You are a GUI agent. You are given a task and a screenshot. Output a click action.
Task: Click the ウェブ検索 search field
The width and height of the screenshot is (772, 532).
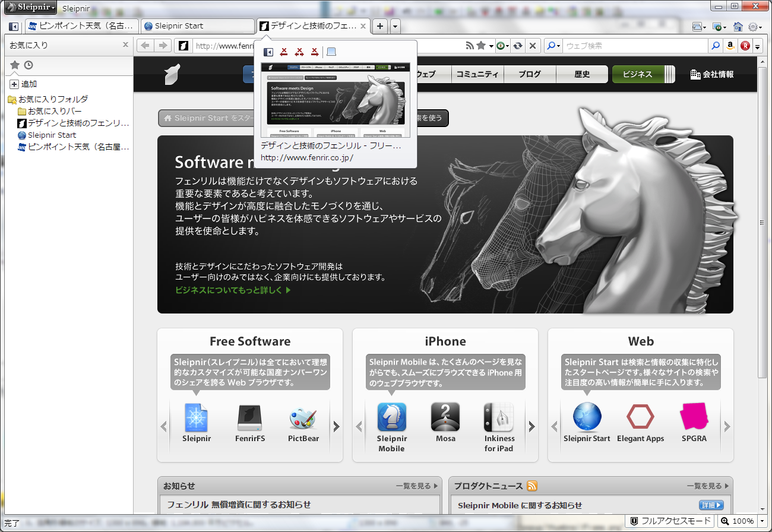tap(634, 46)
